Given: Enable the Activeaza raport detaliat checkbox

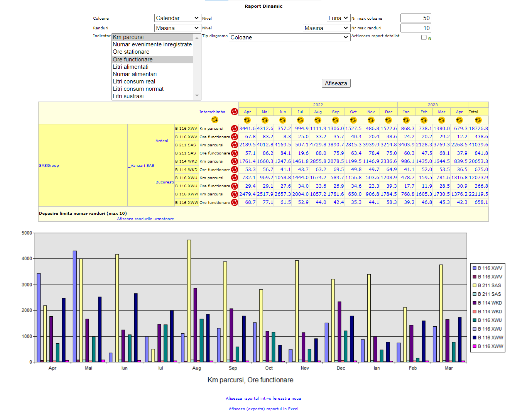Looking at the screenshot, I should point(424,37).
